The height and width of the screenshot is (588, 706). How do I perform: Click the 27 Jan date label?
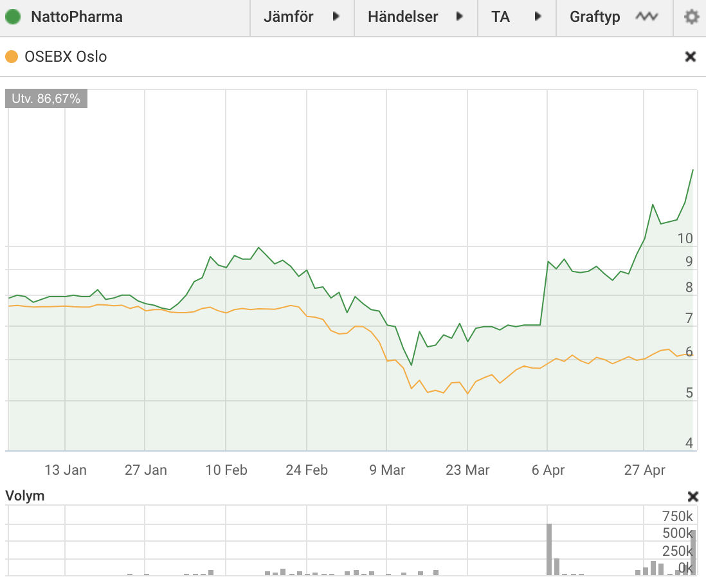tap(146, 470)
